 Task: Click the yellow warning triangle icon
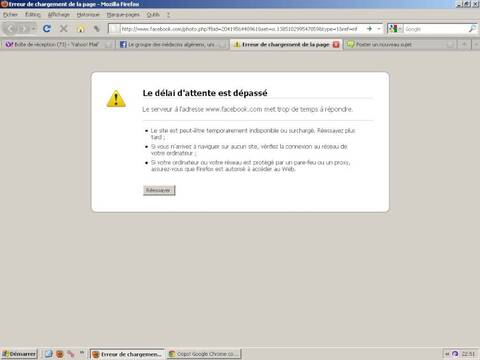coord(116,99)
